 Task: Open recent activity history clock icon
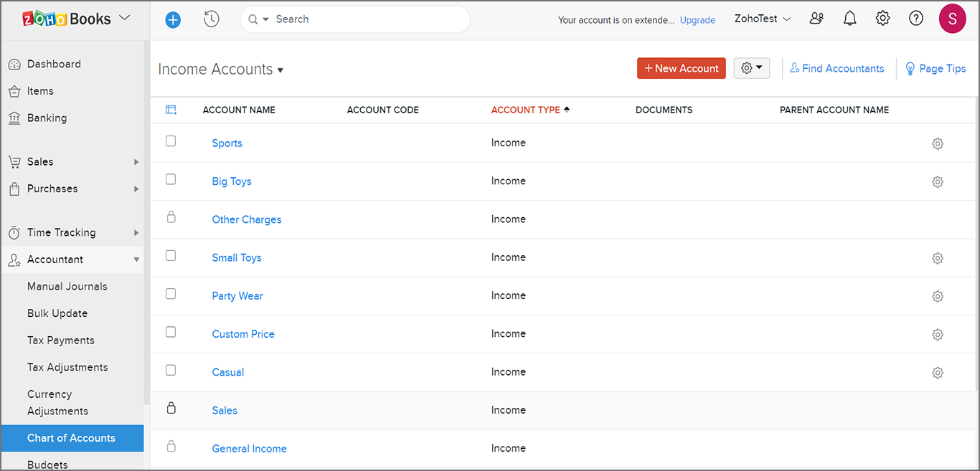pos(211,19)
